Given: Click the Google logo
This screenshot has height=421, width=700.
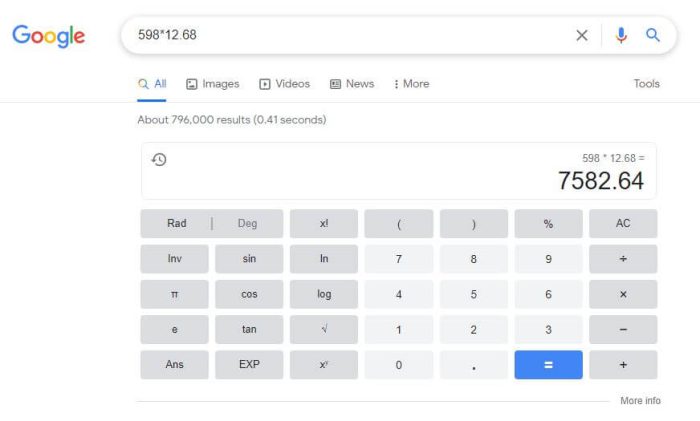Looking at the screenshot, I should click(x=48, y=36).
